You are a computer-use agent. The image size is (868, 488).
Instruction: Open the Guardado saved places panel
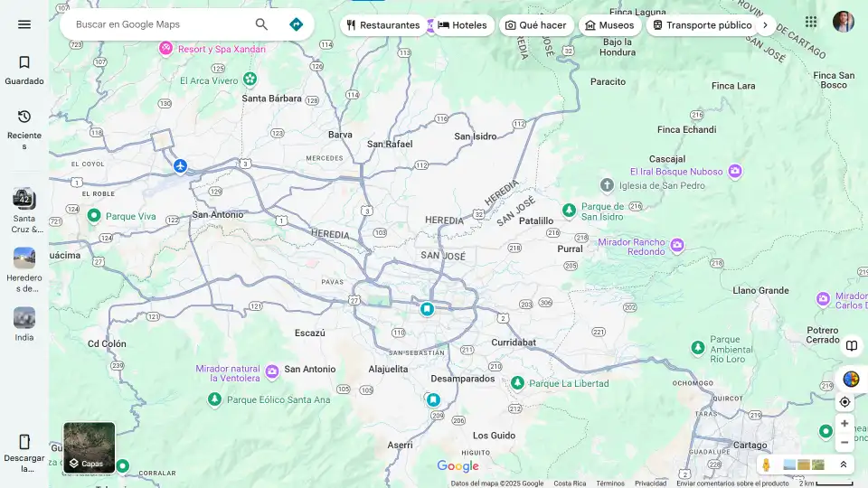24,70
